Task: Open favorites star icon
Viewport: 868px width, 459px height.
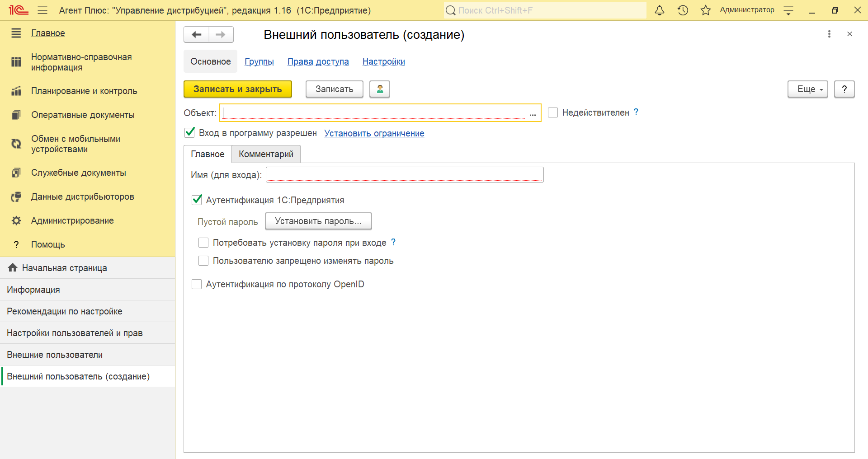Action: 705,10
